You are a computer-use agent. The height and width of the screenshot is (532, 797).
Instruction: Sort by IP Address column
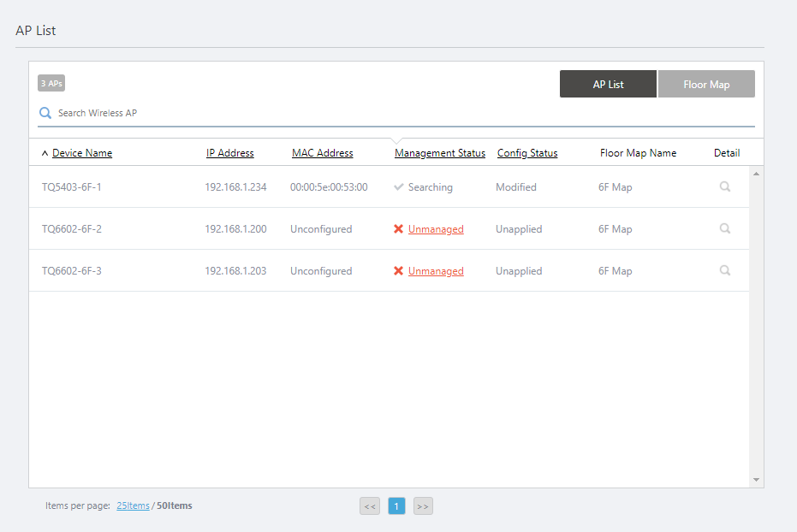[229, 153]
